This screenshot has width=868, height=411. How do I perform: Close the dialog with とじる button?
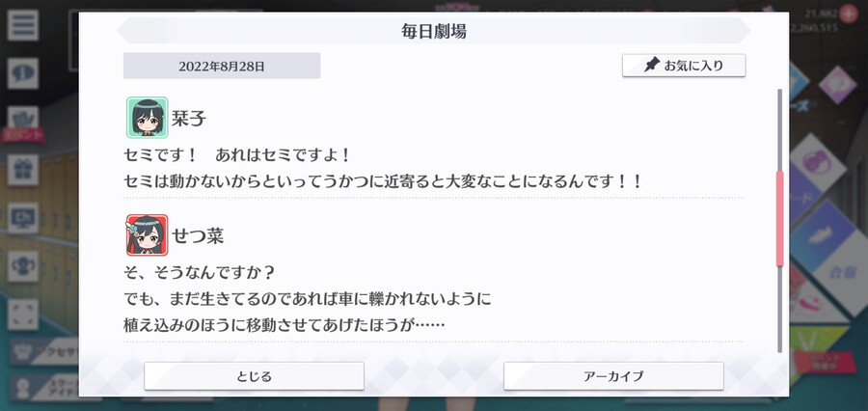[254, 376]
